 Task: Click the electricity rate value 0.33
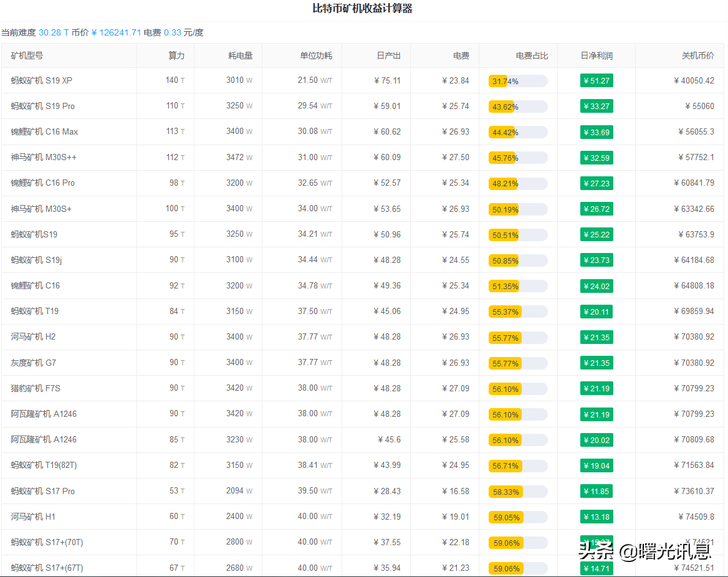172,32
